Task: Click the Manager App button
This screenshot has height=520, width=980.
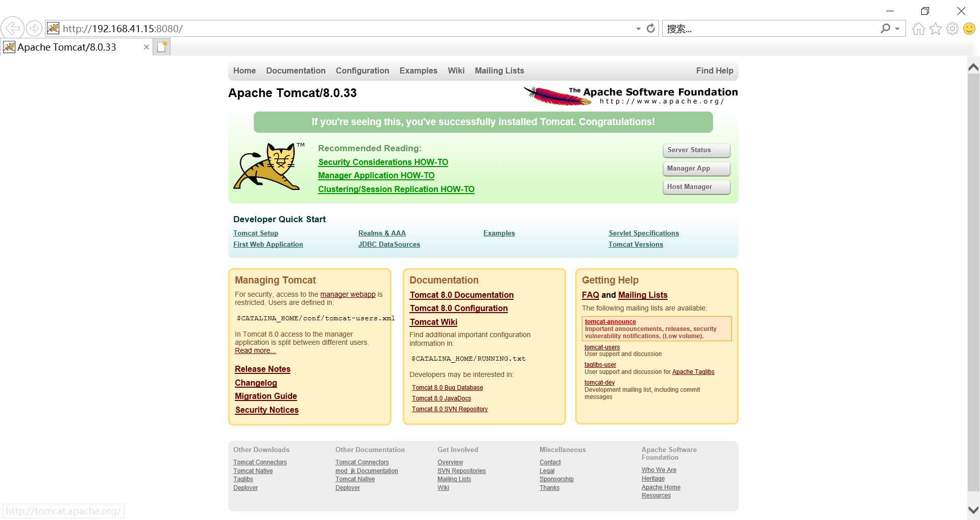Action: [x=696, y=169]
